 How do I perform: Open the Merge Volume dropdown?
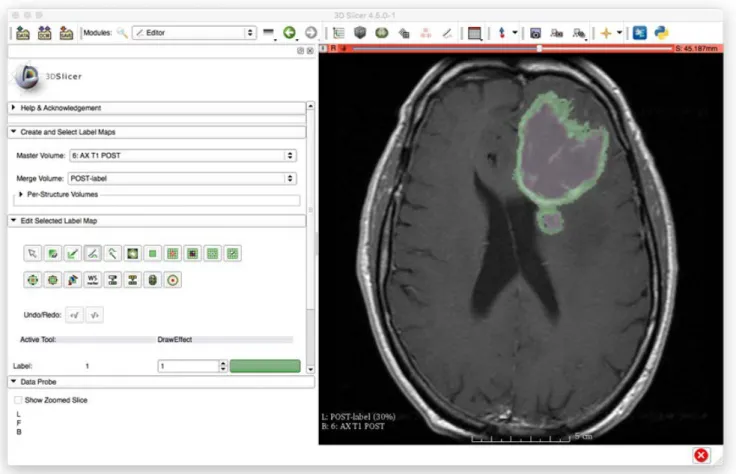pyautogui.click(x=182, y=178)
